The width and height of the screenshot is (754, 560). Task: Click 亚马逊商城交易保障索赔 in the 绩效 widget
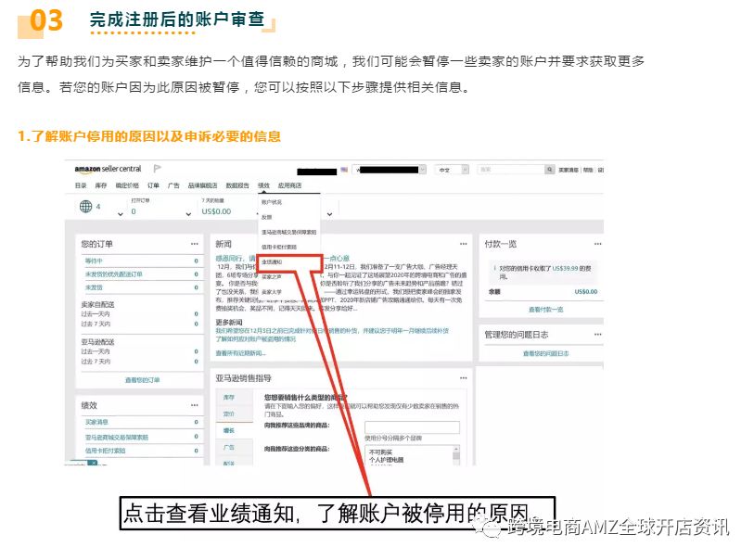(116, 438)
